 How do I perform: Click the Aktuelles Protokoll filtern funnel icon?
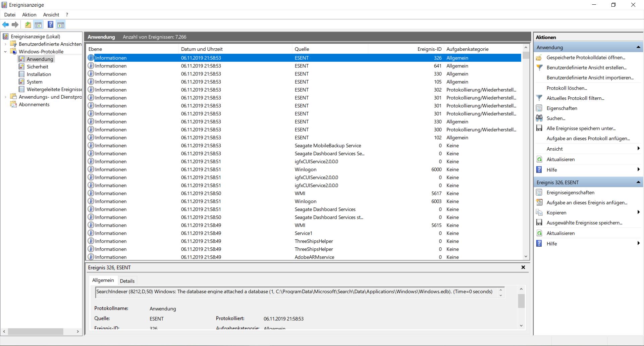[x=539, y=98]
